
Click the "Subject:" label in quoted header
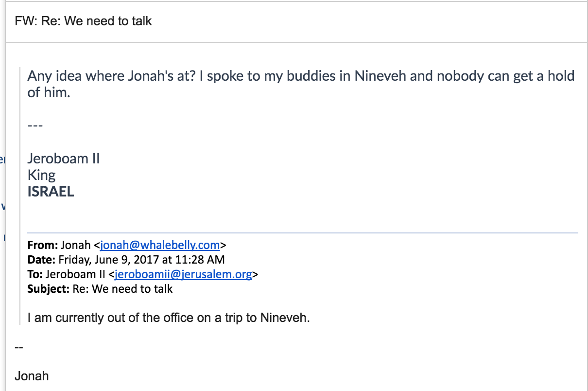[x=49, y=289]
